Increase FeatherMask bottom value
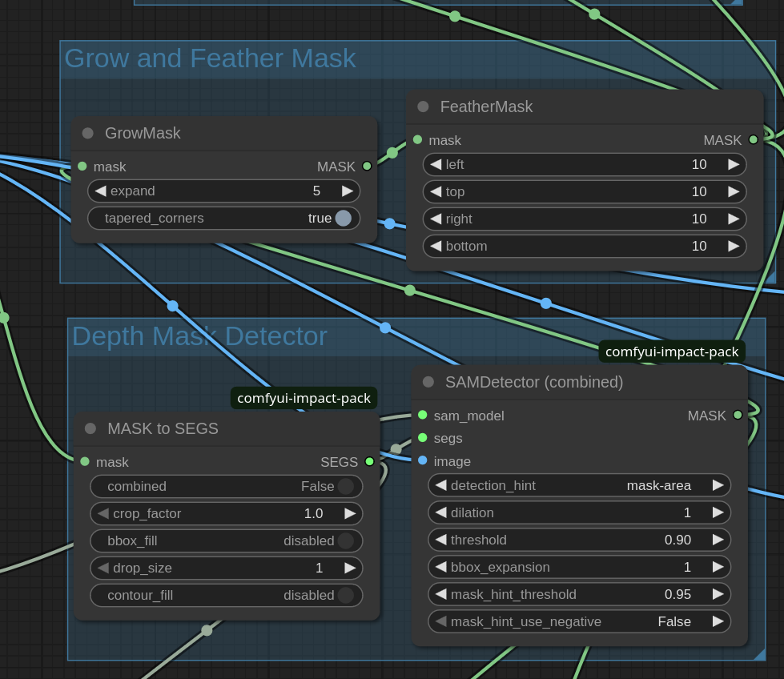Screen dimensions: 784x679 click(734, 246)
